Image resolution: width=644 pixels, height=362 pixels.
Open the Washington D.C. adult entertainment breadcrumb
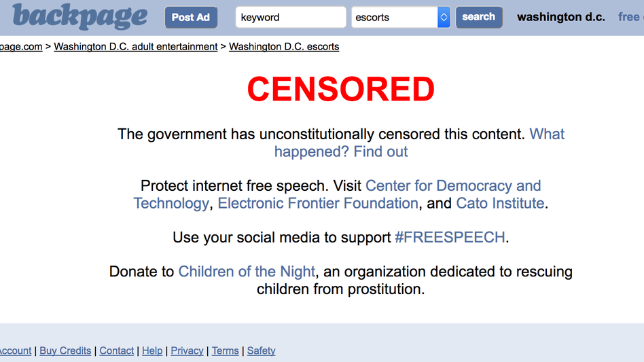pos(136,47)
